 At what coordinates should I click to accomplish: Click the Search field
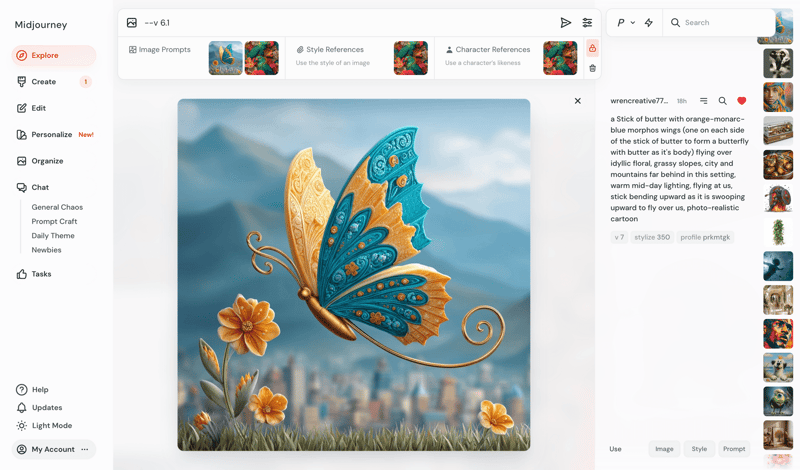pyautogui.click(x=719, y=22)
